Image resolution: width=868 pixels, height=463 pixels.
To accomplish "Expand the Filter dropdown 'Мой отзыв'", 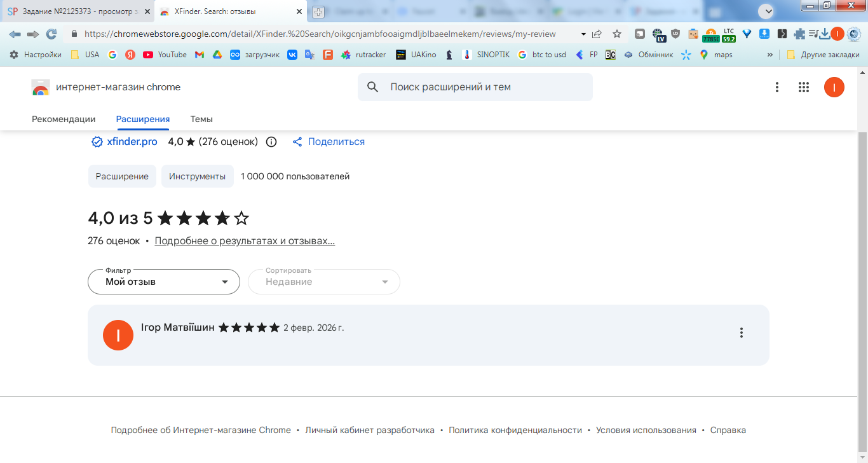I will 164,282.
